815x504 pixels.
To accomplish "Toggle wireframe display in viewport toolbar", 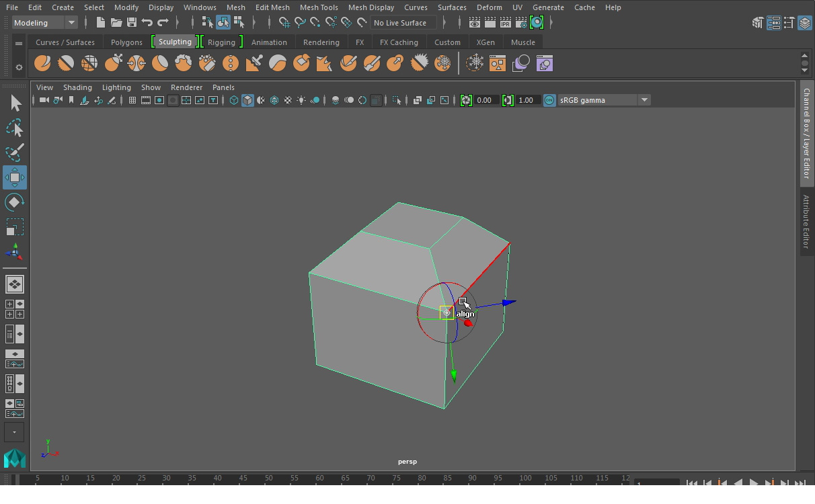I will (233, 100).
